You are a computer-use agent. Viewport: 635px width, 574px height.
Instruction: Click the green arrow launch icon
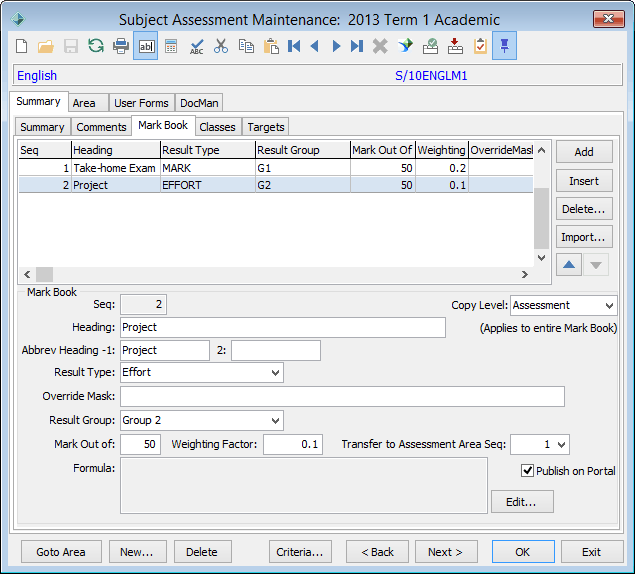point(405,46)
